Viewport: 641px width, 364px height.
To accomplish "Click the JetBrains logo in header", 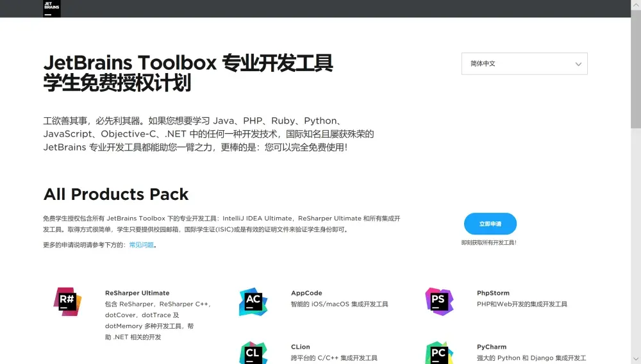I will coord(51,8).
